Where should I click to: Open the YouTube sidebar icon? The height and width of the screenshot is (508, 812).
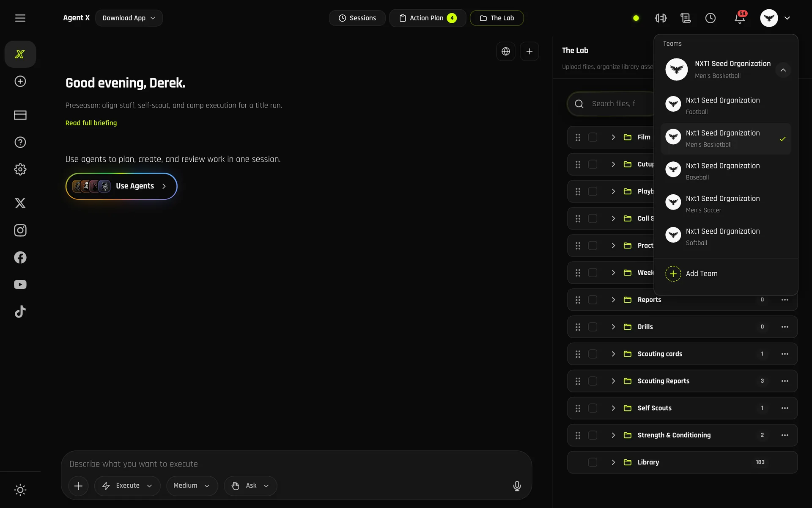pyautogui.click(x=20, y=284)
